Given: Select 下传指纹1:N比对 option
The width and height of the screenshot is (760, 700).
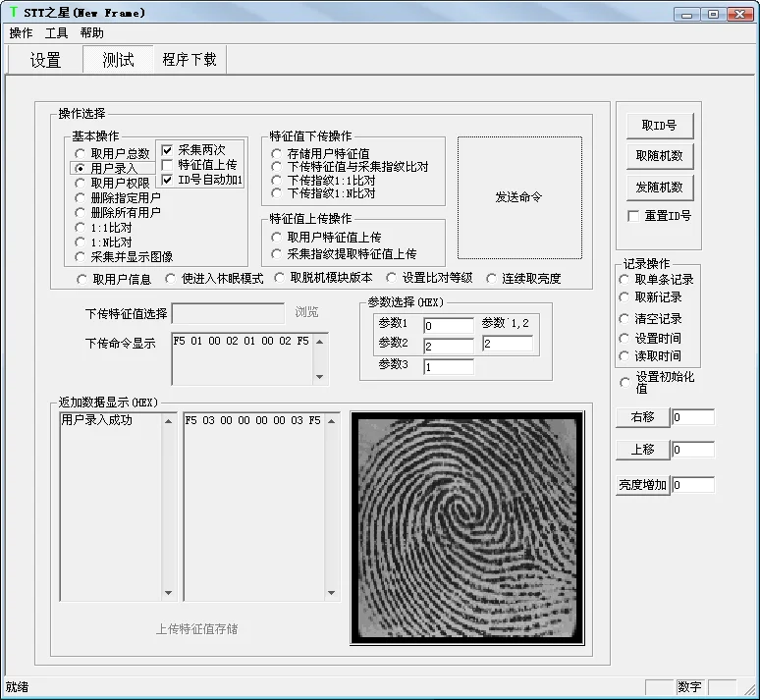Looking at the screenshot, I should [323, 193].
